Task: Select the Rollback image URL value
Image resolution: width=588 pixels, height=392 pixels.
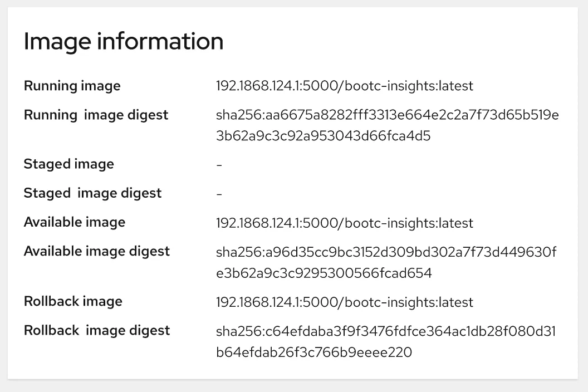Action: [x=344, y=302]
